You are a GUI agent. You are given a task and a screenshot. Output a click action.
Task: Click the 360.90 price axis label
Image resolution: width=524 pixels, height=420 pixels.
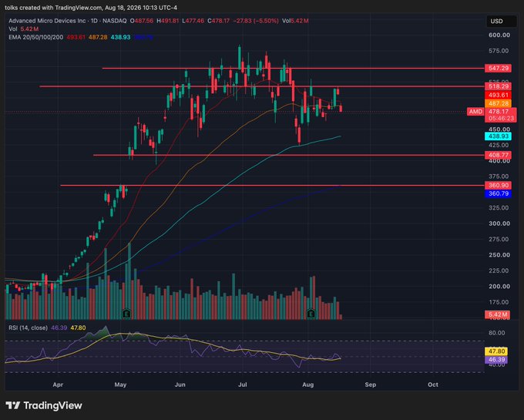[x=498, y=185]
